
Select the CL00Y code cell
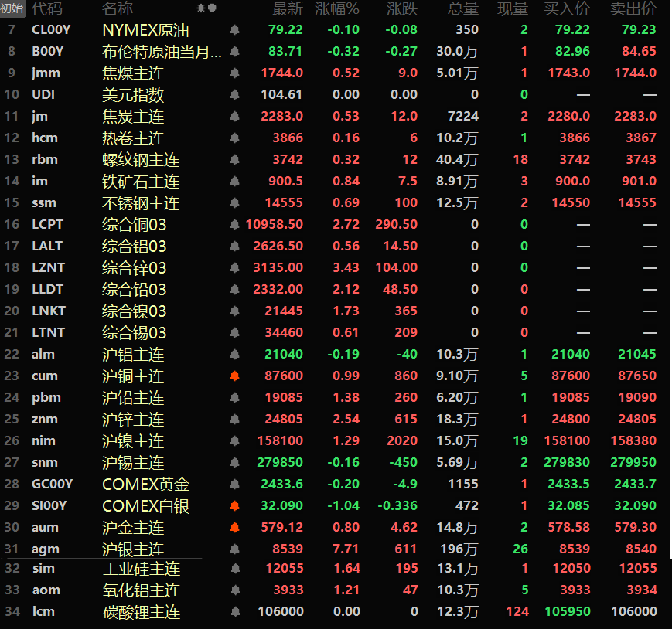point(51,30)
